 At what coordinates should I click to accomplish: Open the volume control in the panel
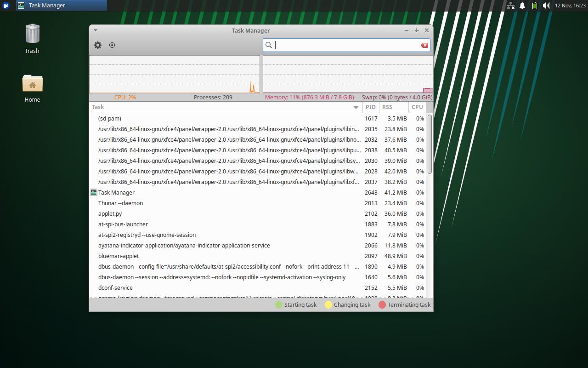click(546, 6)
